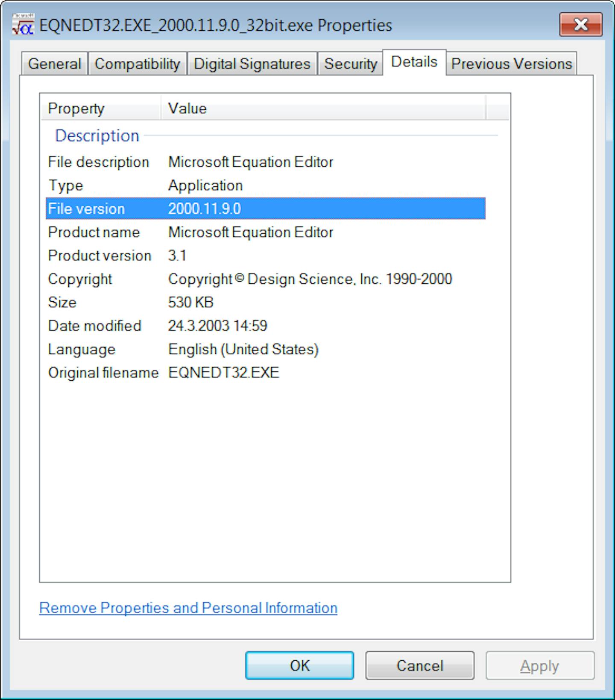Select the Date modified label
615x700 pixels.
click(95, 326)
